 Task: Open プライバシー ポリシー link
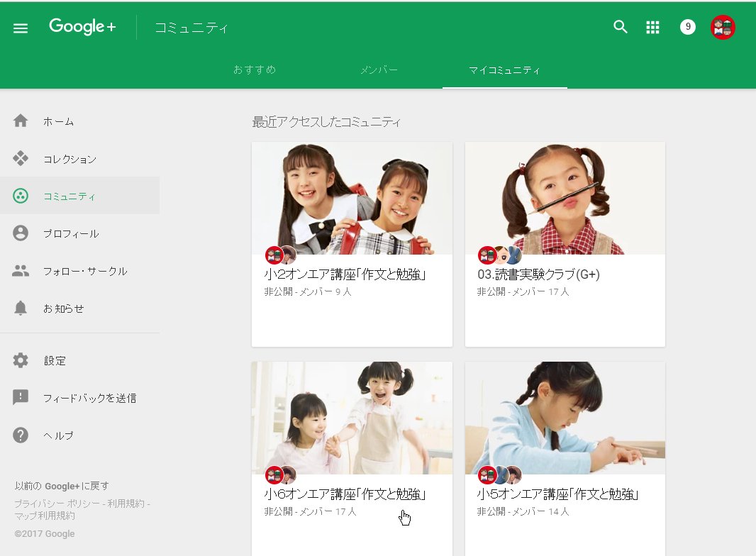click(x=57, y=504)
